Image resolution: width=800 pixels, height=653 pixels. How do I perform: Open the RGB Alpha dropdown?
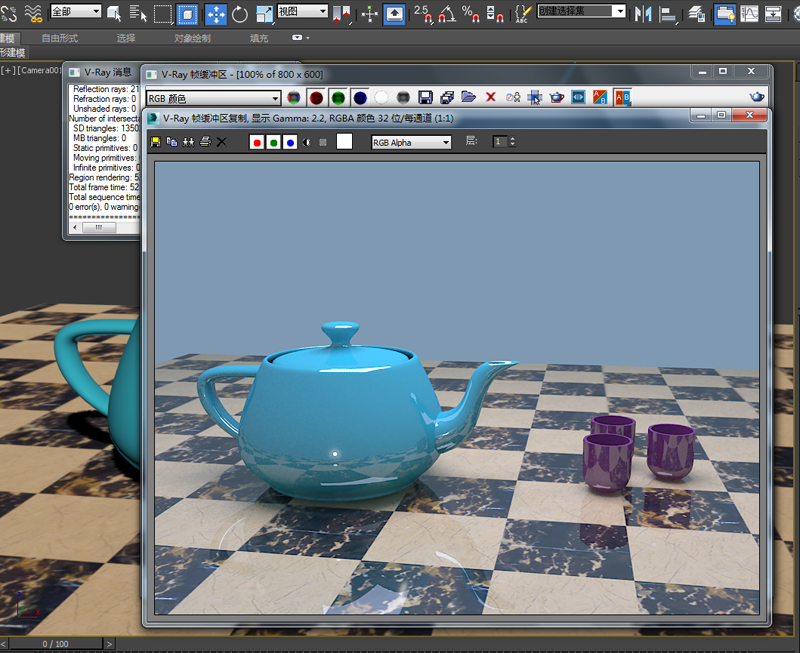411,142
